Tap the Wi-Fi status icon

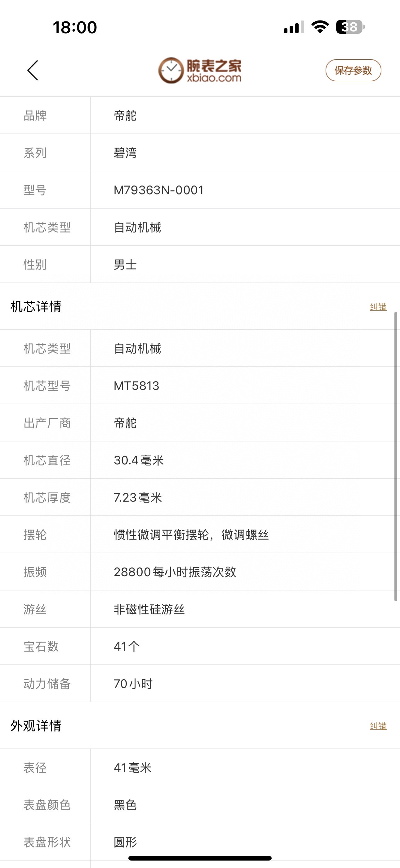[320, 27]
